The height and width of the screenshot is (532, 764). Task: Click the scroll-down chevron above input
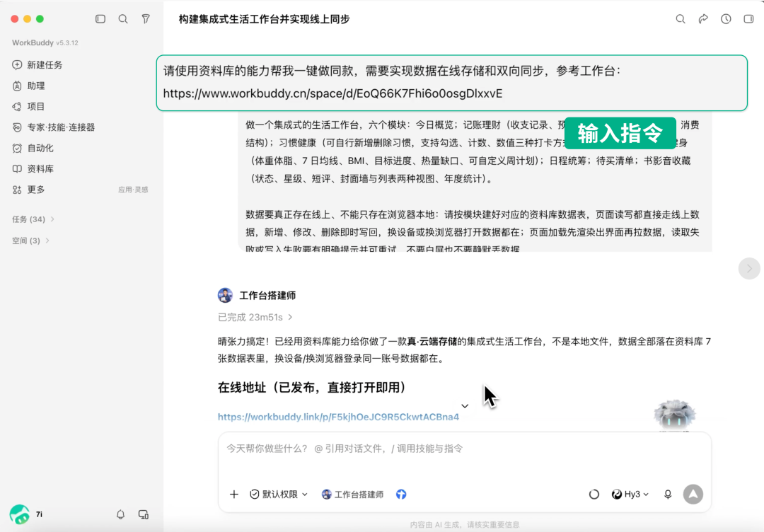(465, 406)
